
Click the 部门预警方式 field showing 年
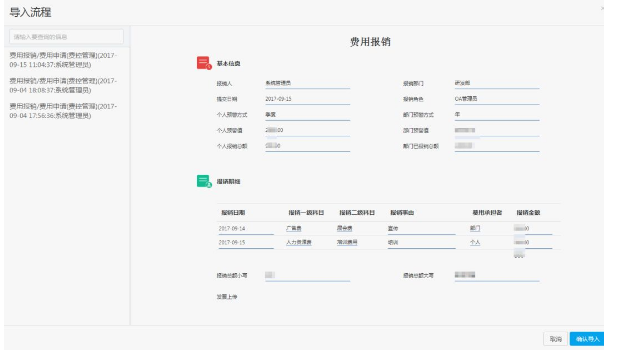497,115
